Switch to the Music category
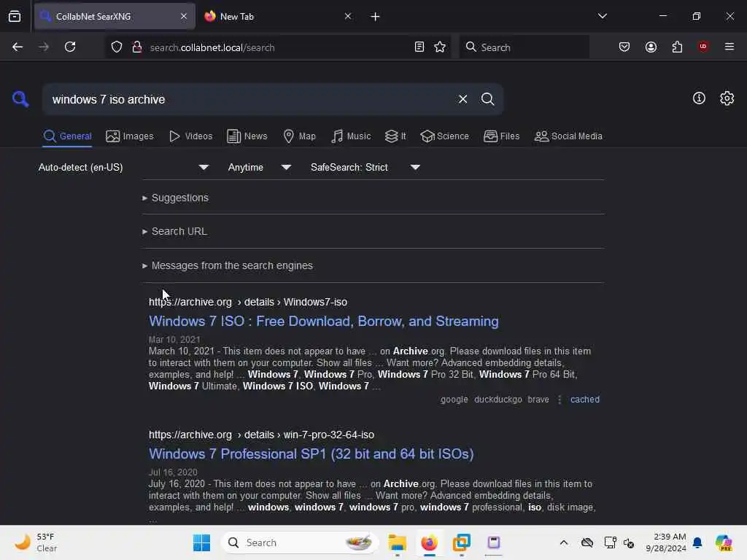 pyautogui.click(x=351, y=136)
